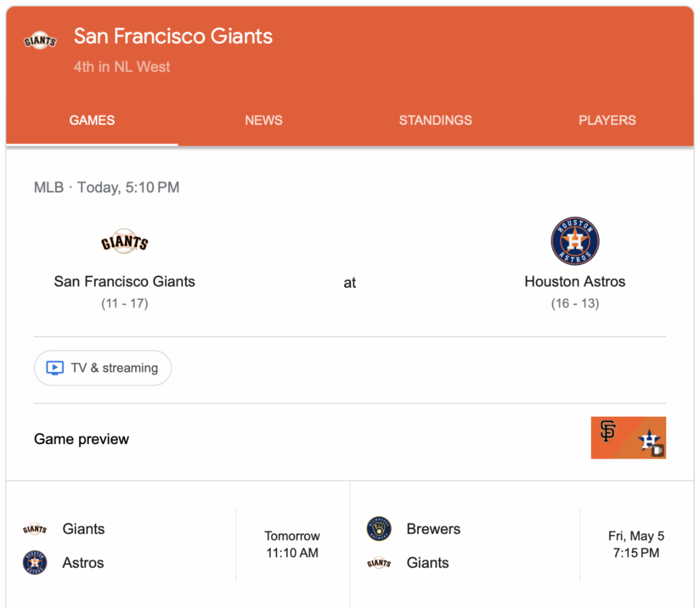
Task: Select the STANDINGS tab
Action: click(435, 120)
